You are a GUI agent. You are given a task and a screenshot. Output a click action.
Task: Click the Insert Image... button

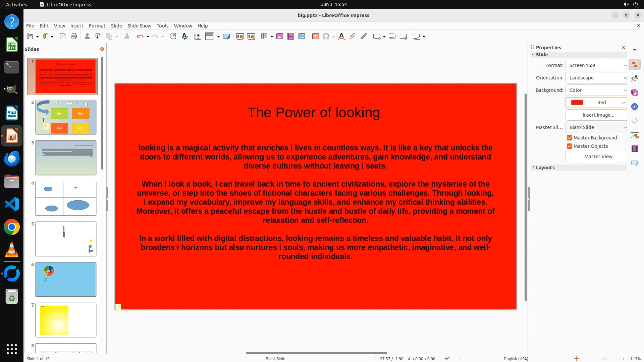(598, 115)
